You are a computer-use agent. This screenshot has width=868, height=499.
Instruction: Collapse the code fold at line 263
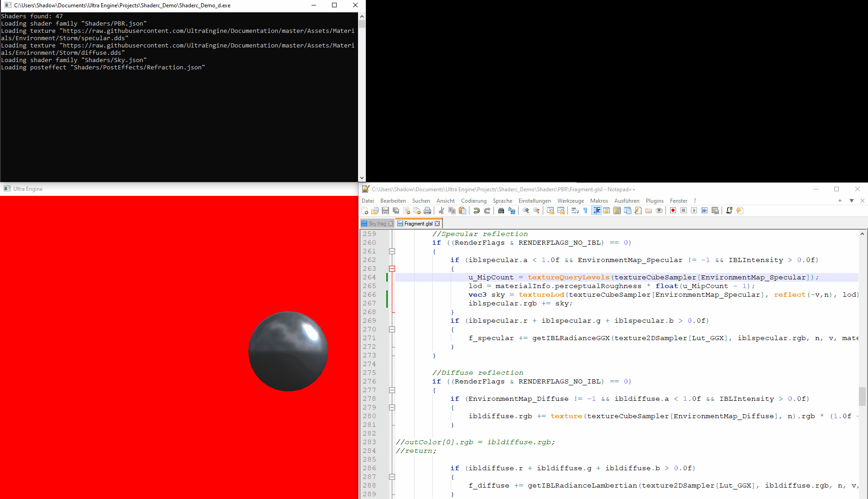click(x=392, y=268)
